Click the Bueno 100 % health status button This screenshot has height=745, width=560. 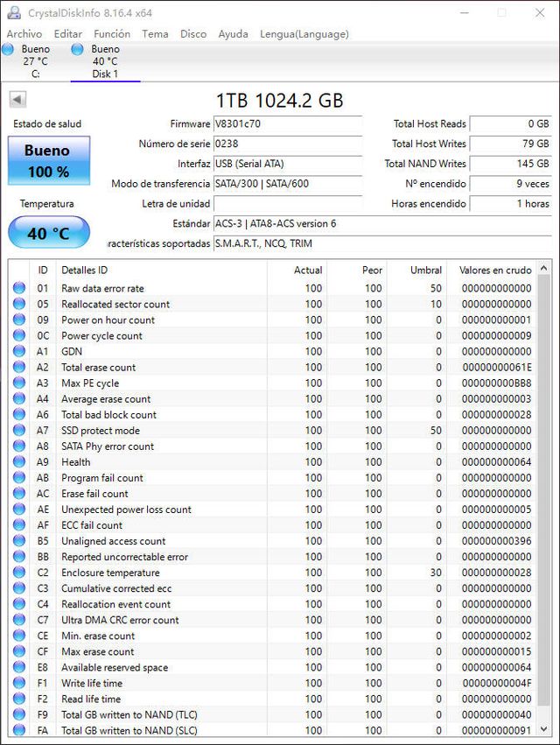47,160
